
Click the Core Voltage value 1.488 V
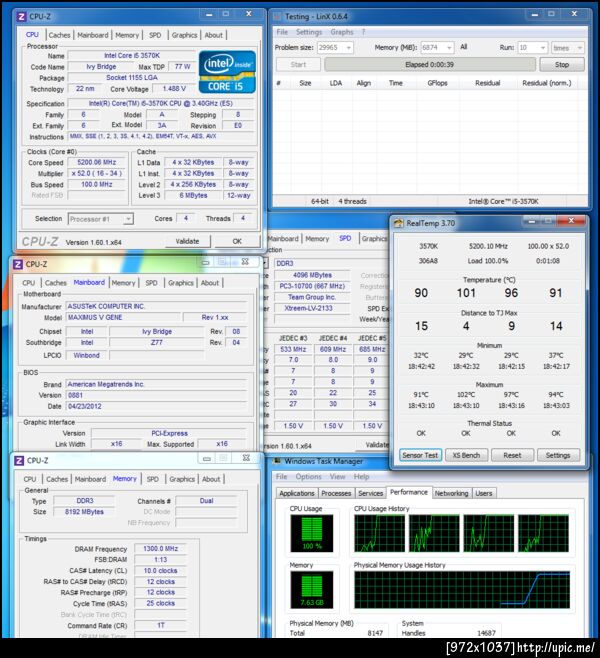click(174, 89)
